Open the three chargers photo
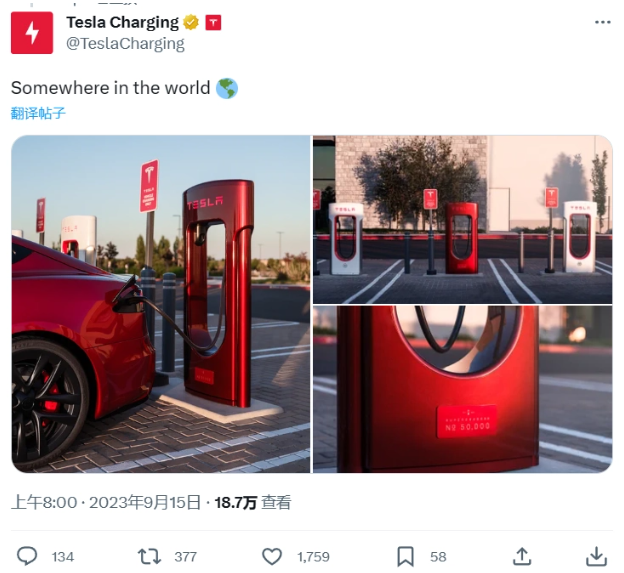624x573 pixels. click(462, 220)
